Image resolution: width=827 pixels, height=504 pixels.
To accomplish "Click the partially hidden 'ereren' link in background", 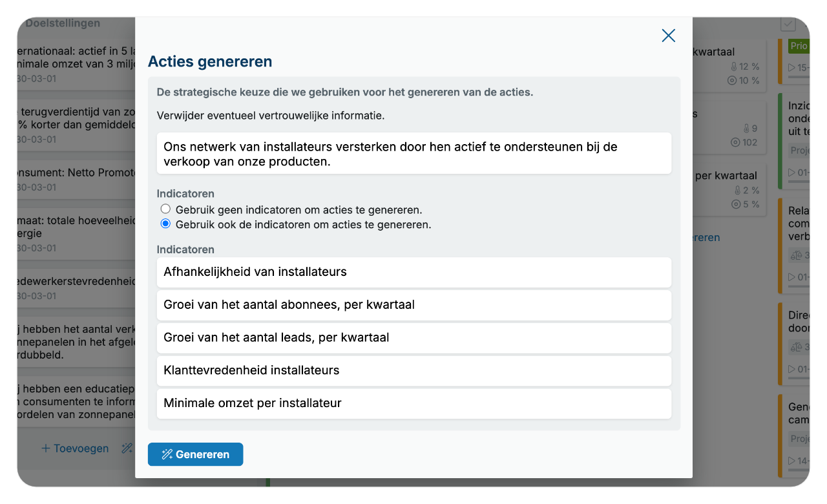I will point(706,238).
